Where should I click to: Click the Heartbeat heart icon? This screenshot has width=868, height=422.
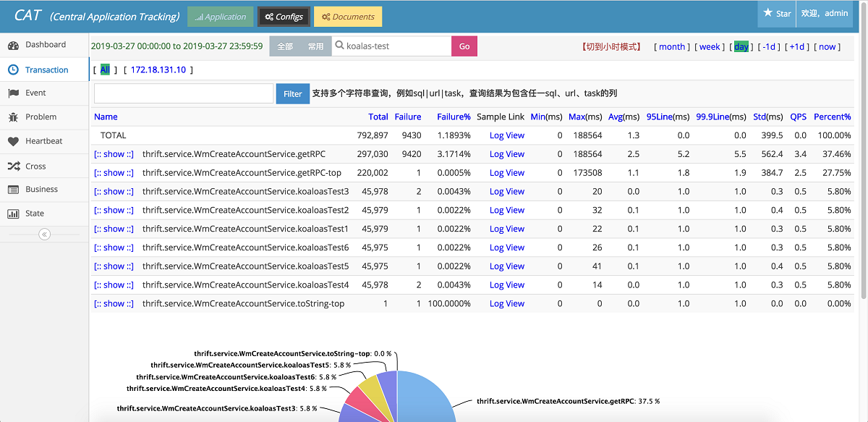(x=13, y=142)
